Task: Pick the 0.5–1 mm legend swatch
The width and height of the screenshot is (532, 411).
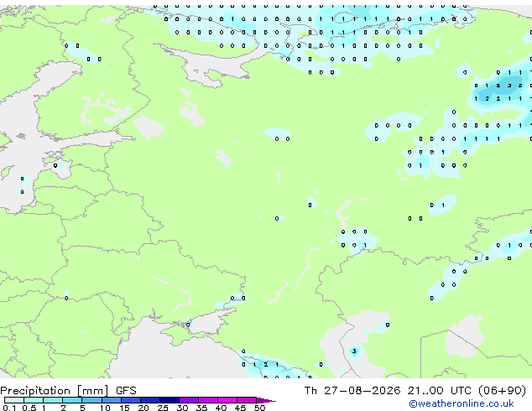Action: click(34, 400)
